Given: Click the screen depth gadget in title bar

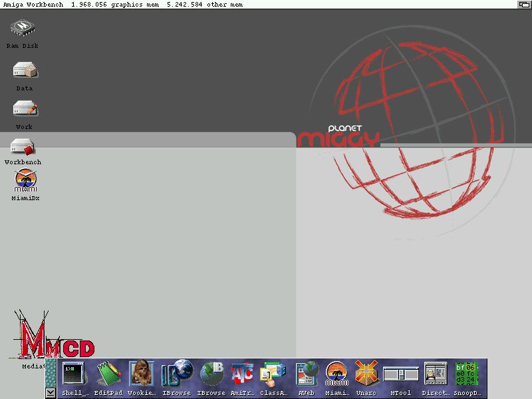Looking at the screenshot, I should 524,5.
